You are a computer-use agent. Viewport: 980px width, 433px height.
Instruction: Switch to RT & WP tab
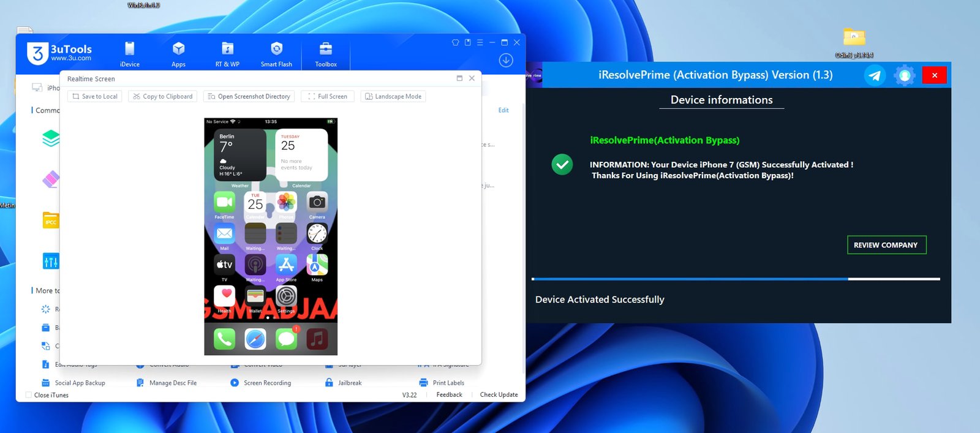tap(227, 54)
